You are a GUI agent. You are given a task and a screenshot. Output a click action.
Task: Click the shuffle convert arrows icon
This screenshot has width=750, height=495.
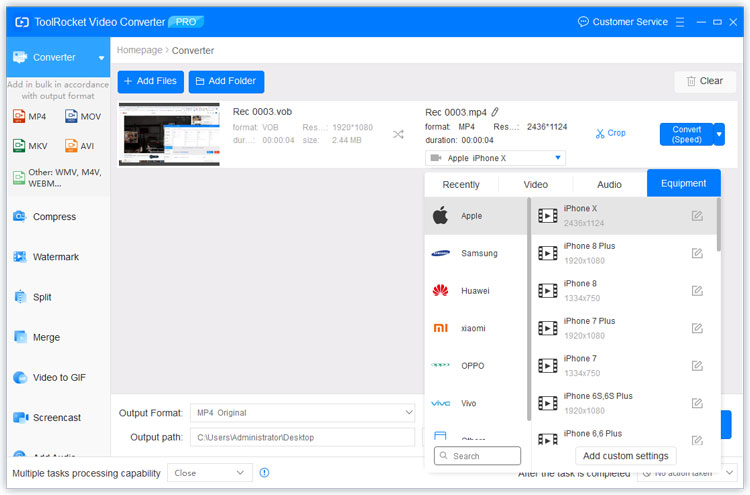398,134
